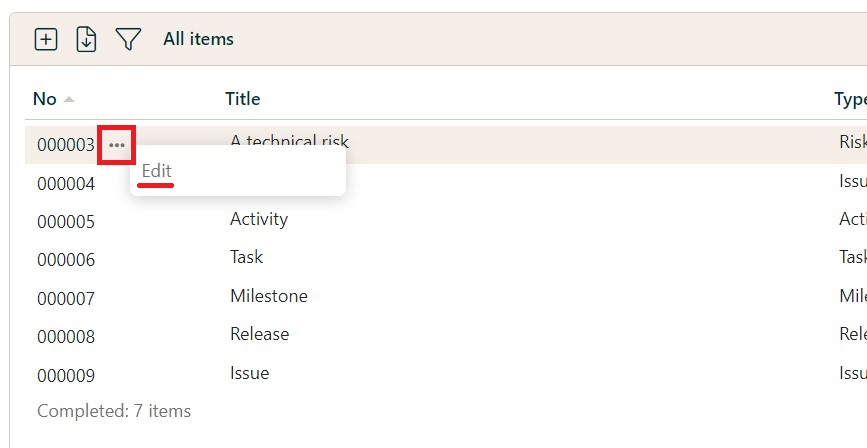Select Edit from the row context menu
Viewport: 867px width, 448px height.
point(157,171)
